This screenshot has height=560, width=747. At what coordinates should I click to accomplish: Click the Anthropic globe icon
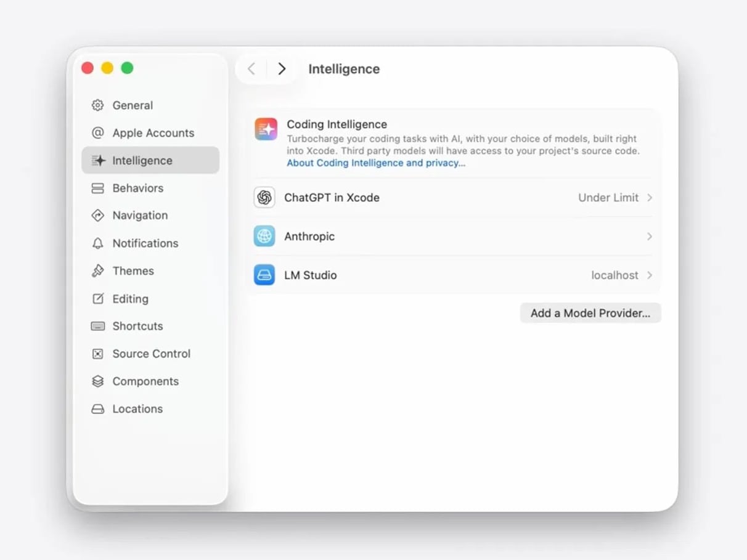[x=264, y=237]
